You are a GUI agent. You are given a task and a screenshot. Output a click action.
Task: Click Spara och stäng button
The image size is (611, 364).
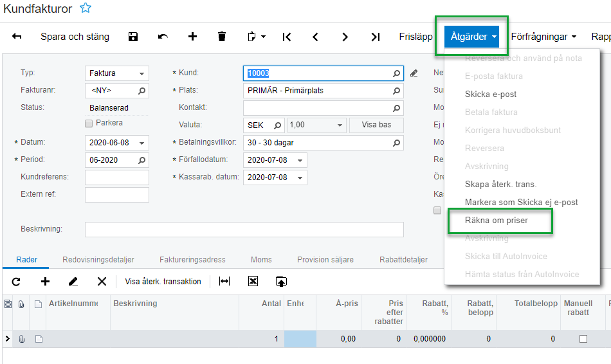[75, 37]
